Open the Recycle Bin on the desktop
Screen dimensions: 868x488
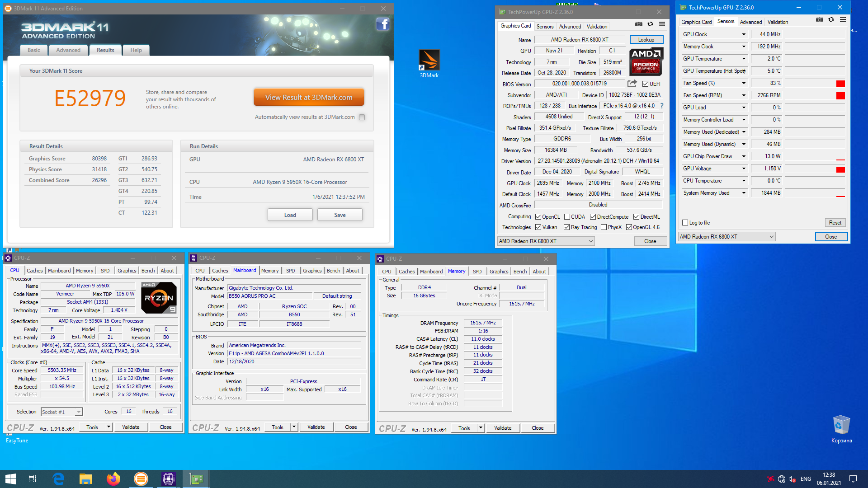point(841,429)
